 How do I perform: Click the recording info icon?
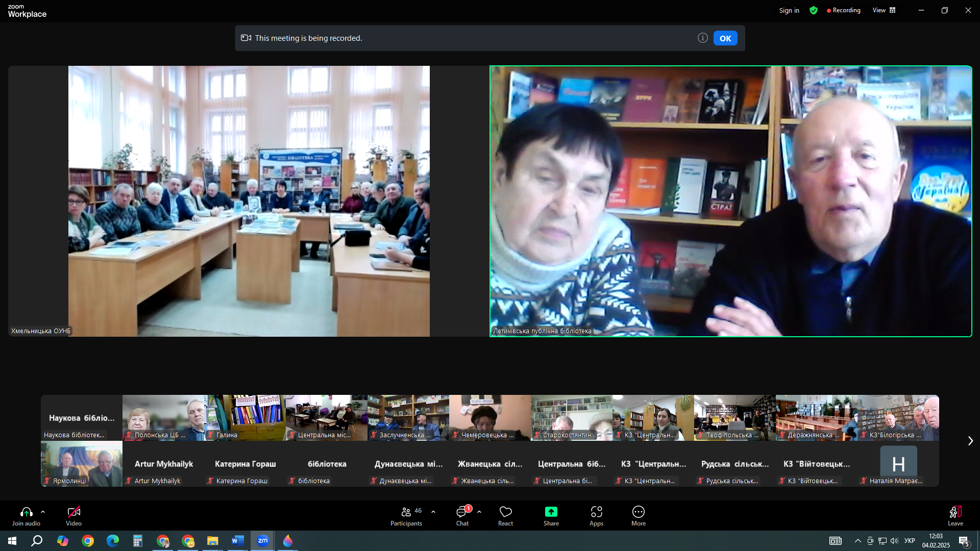[702, 38]
